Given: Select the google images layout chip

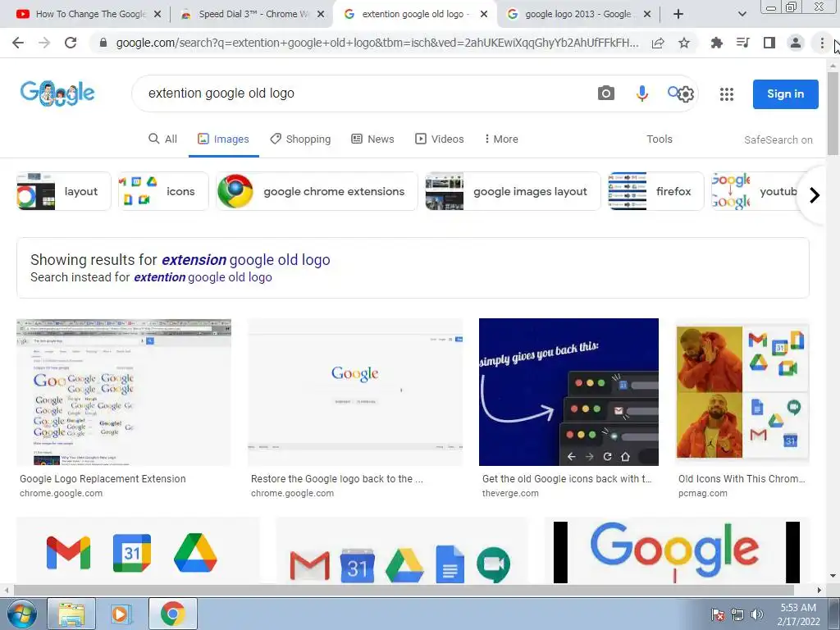Looking at the screenshot, I should click(514, 191).
